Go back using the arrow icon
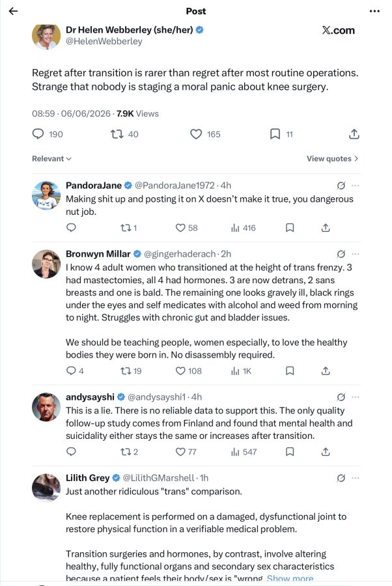Screen dimensions: 392x586 (x=13, y=11)
